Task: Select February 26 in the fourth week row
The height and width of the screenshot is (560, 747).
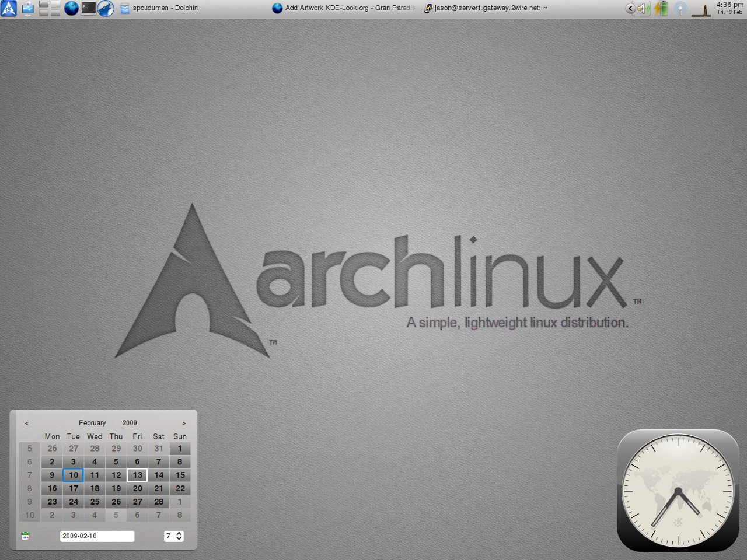Action: 116,502
